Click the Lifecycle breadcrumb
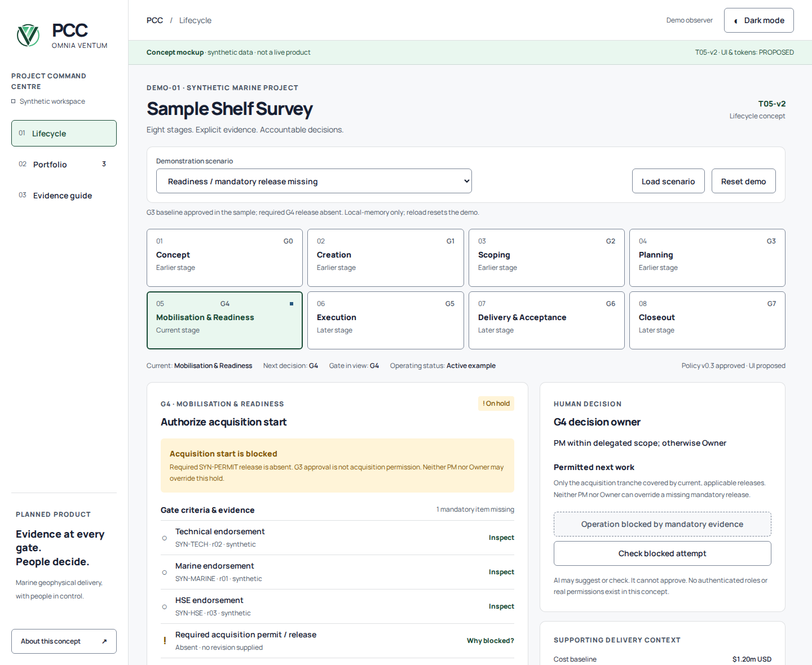Viewport: 812px width, 665px height. tap(195, 20)
